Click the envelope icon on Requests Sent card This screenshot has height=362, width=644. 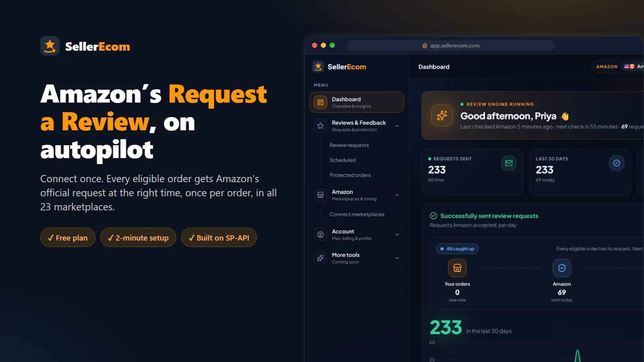point(509,163)
